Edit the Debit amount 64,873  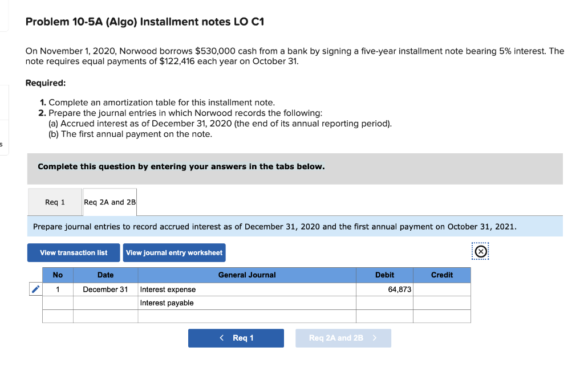point(384,289)
